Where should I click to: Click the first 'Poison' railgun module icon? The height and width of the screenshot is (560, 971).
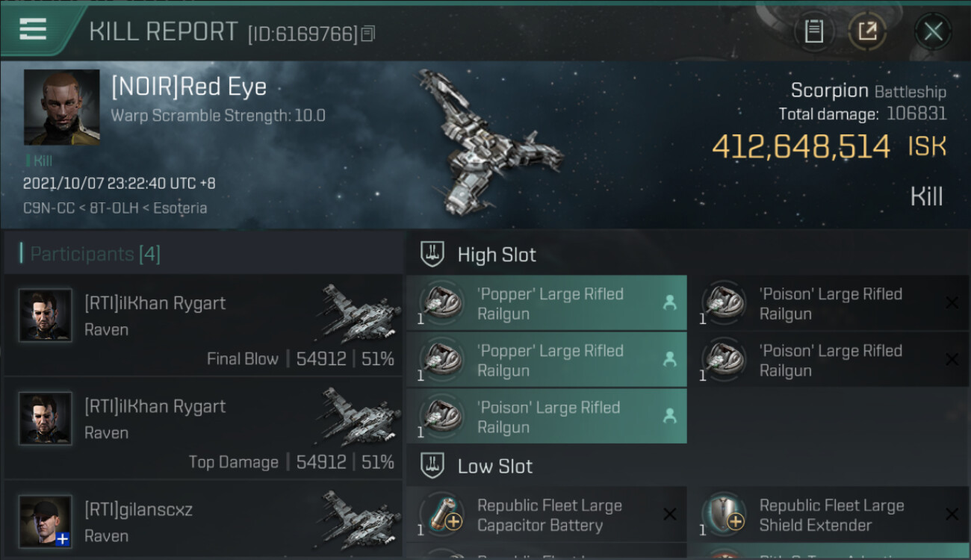point(723,303)
